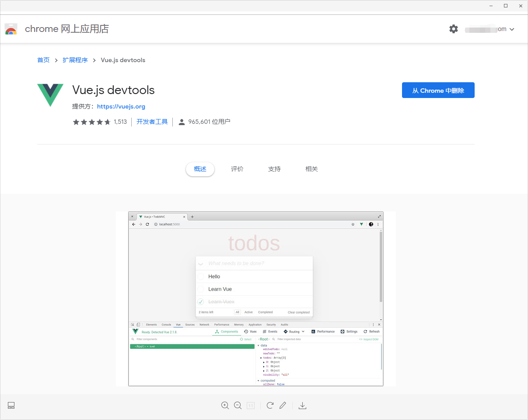Switch to the 相关 tab
Image resolution: width=528 pixels, height=420 pixels.
pyautogui.click(x=311, y=169)
